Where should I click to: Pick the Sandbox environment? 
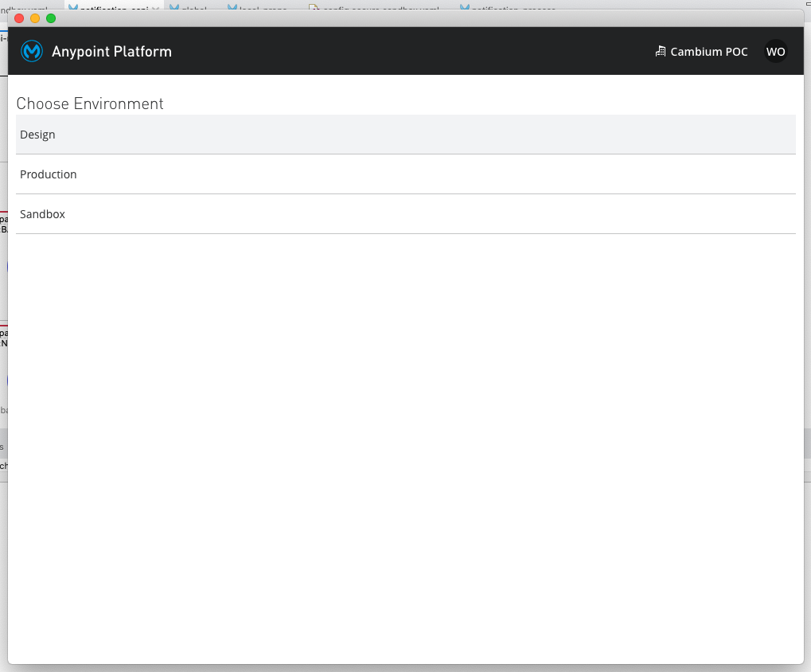click(42, 214)
